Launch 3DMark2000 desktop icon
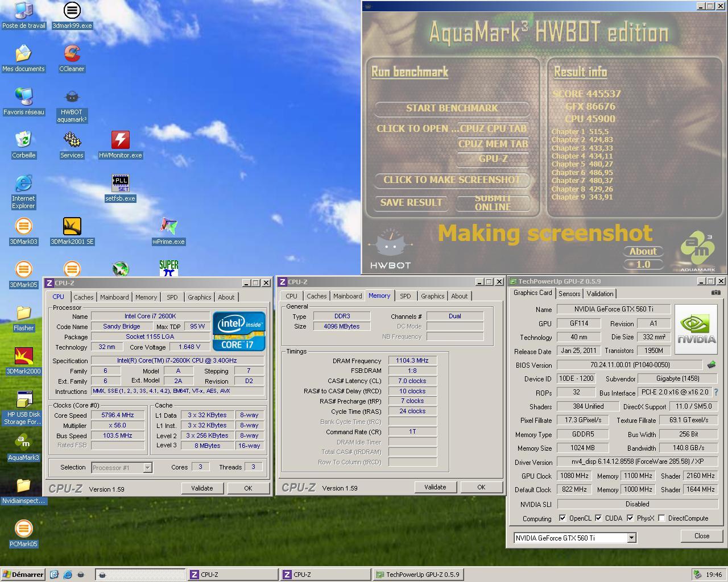728x582 pixels. pos(23,361)
